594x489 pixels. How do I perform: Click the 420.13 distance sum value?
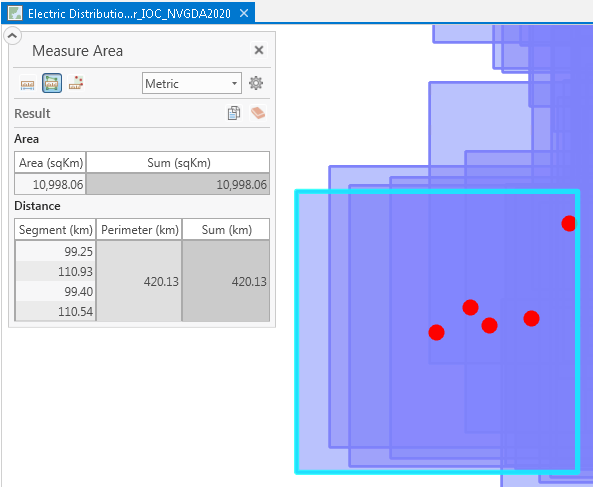click(x=226, y=281)
